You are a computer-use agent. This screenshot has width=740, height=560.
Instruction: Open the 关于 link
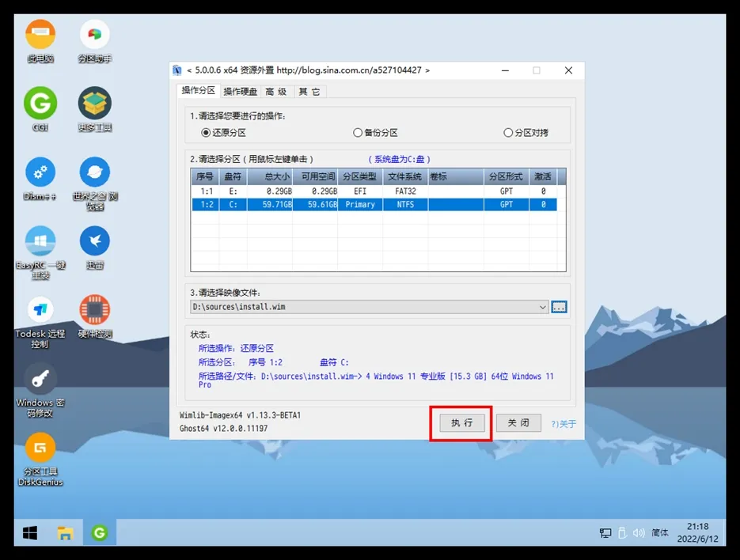(564, 424)
